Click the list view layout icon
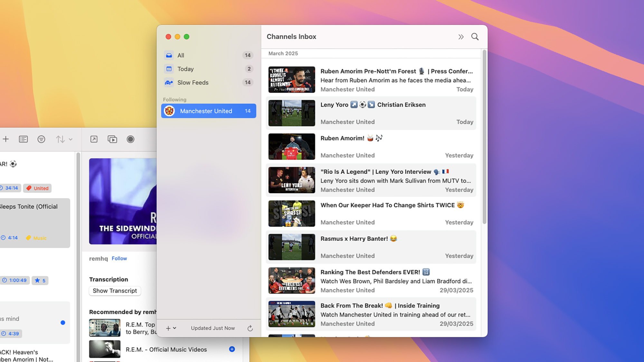This screenshot has height=362, width=644. pos(23,139)
